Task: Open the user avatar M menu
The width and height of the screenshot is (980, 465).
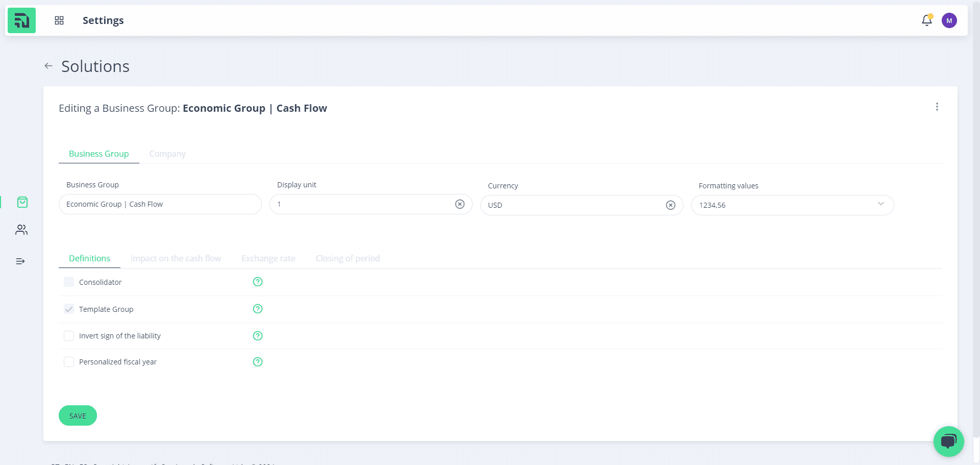Action: point(949,20)
